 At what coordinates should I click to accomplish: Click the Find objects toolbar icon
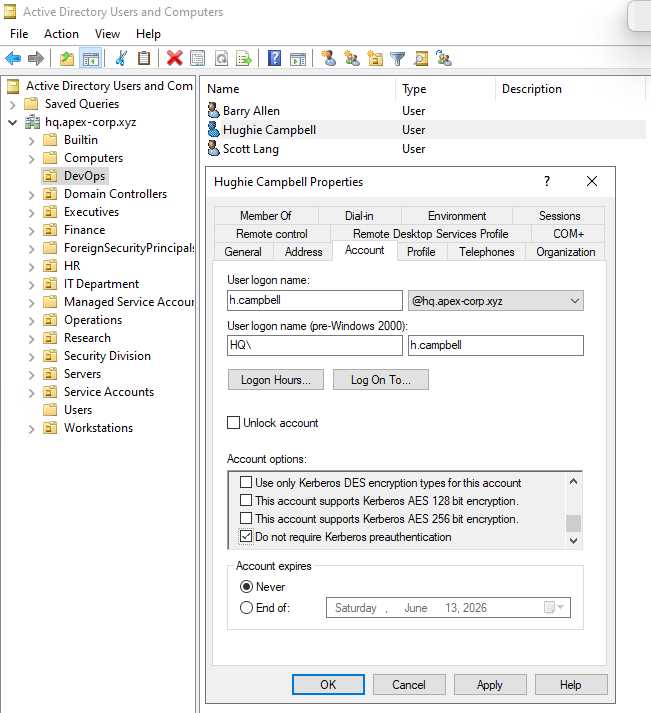[x=421, y=58]
